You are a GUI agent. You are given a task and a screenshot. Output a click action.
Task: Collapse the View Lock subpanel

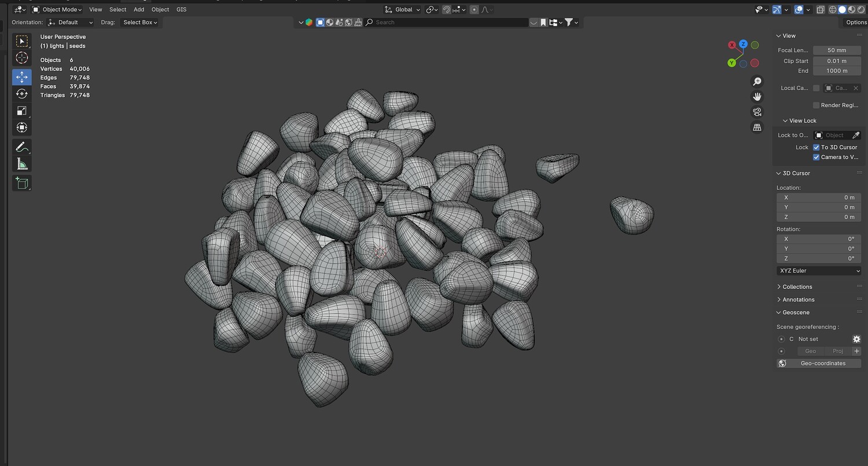point(785,121)
